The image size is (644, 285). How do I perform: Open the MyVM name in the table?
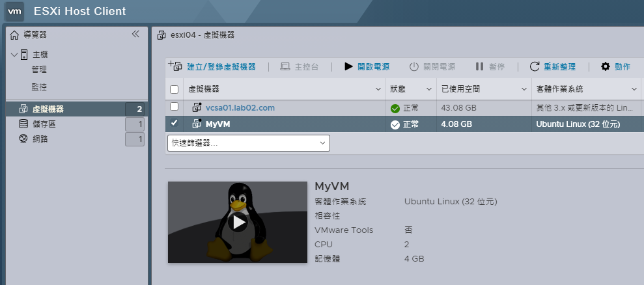[x=217, y=124]
